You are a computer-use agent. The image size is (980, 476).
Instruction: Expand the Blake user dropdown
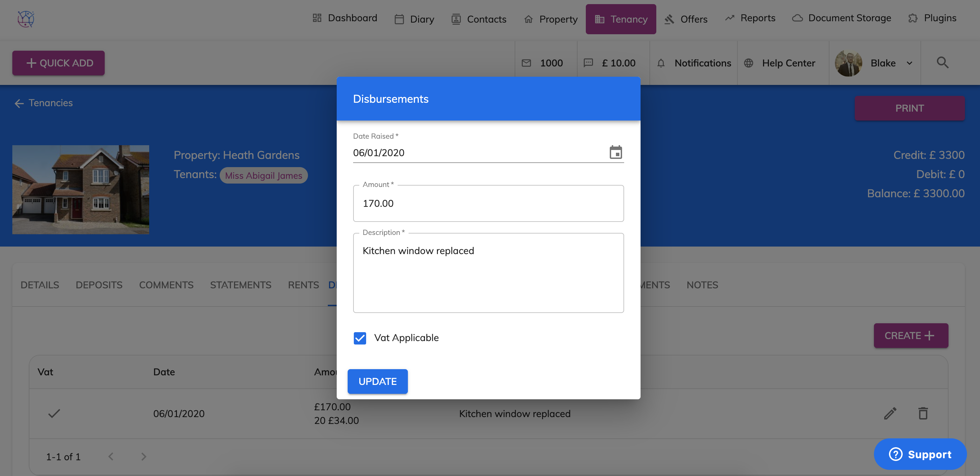click(910, 63)
